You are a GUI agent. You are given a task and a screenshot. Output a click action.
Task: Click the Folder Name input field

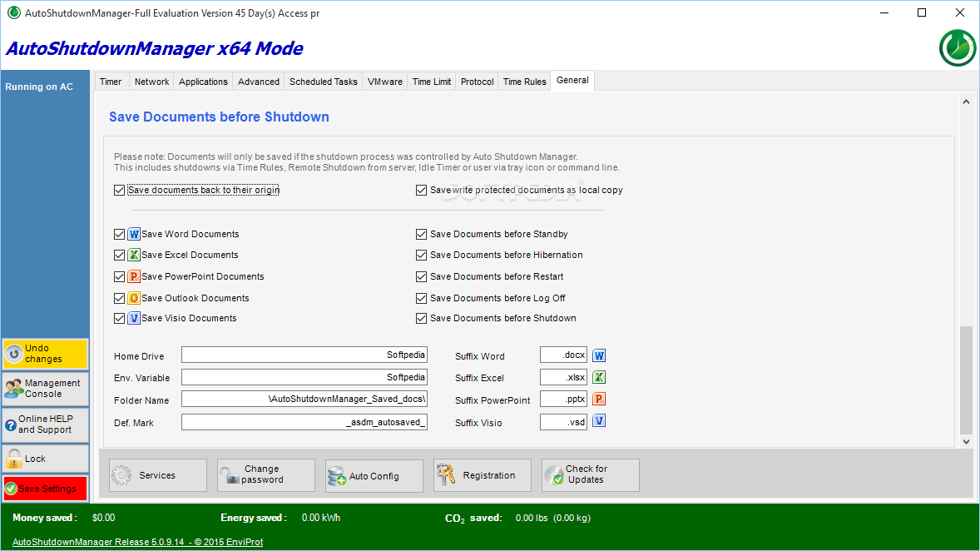[304, 399]
